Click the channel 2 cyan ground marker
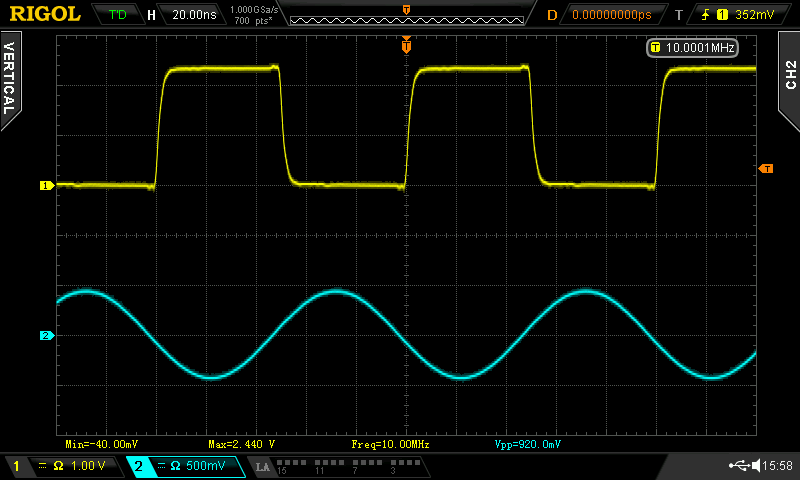 [x=45, y=335]
